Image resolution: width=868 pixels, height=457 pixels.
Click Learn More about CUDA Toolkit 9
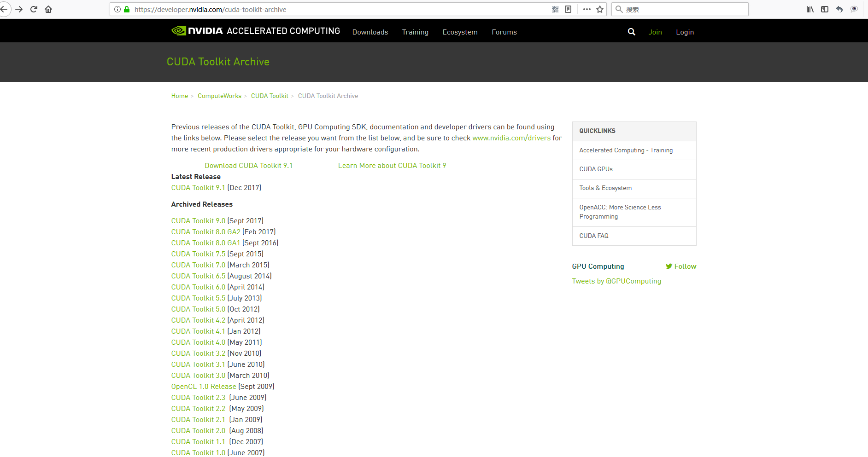tap(392, 166)
